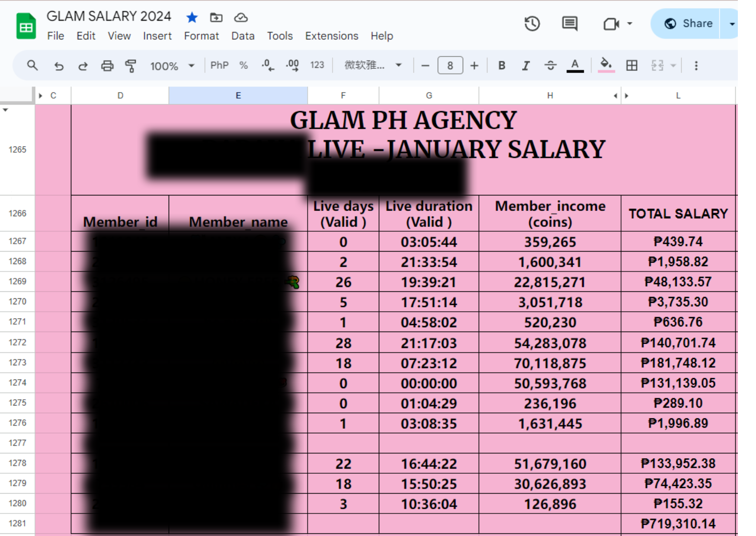Click the GLAM SALARY 2024 document title

point(109,16)
